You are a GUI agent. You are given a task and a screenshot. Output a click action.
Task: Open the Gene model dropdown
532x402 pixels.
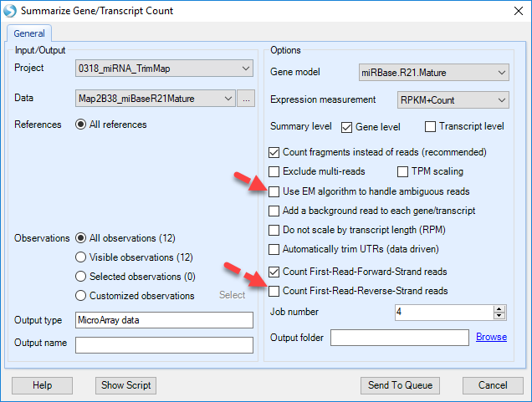[434, 72]
